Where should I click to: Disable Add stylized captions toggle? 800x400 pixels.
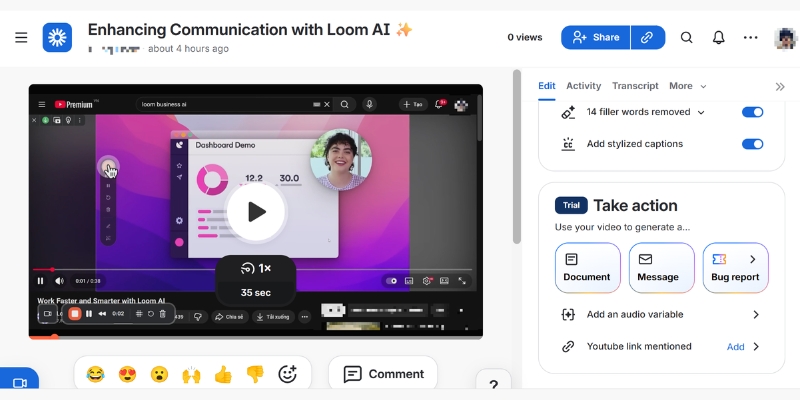point(752,144)
